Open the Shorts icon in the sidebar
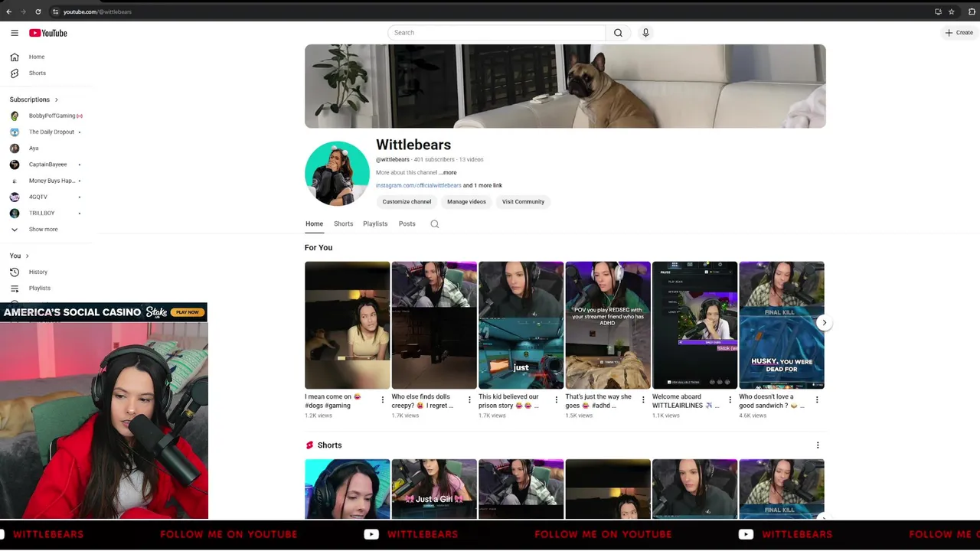This screenshot has height=551, width=980. [x=15, y=73]
